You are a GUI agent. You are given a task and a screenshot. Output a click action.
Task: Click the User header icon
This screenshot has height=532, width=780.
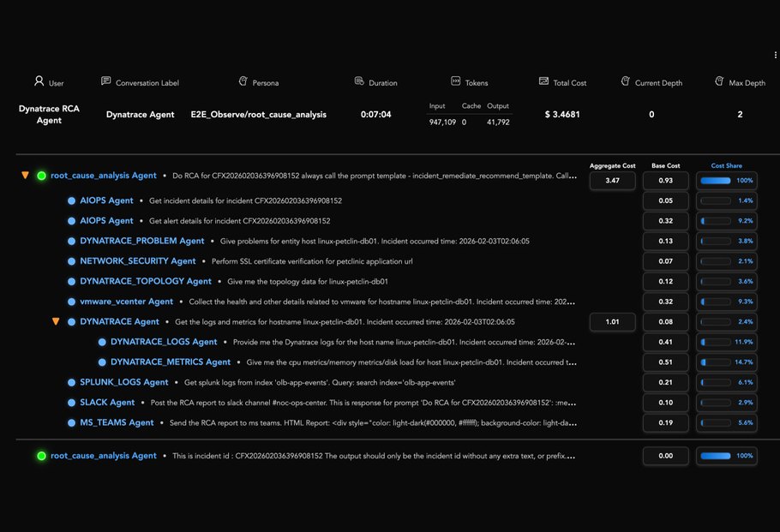pos(39,81)
